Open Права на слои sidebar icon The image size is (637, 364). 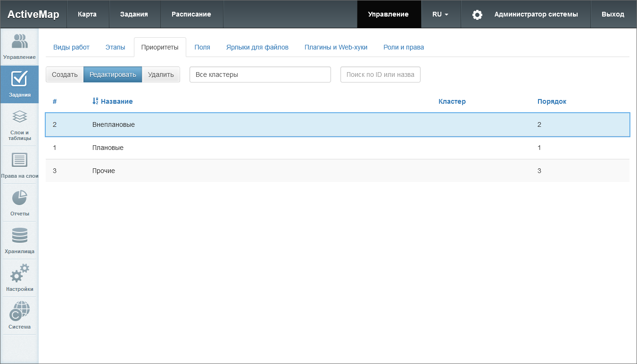pyautogui.click(x=19, y=165)
